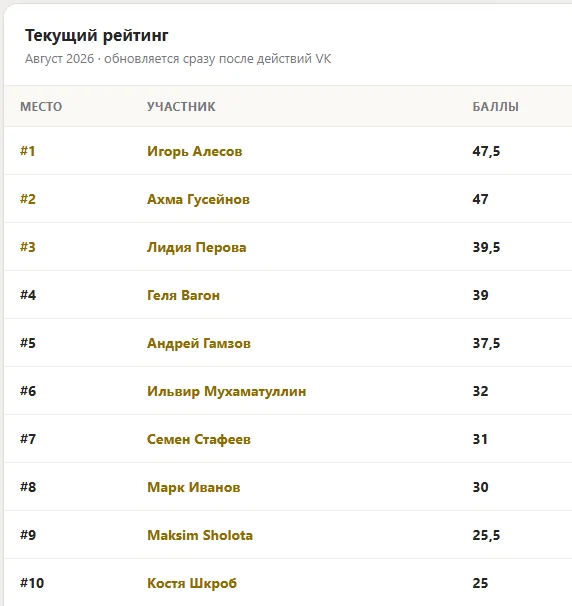Image resolution: width=572 pixels, height=606 pixels.
Task: Select participant Лидия Перова
Action: click(196, 247)
